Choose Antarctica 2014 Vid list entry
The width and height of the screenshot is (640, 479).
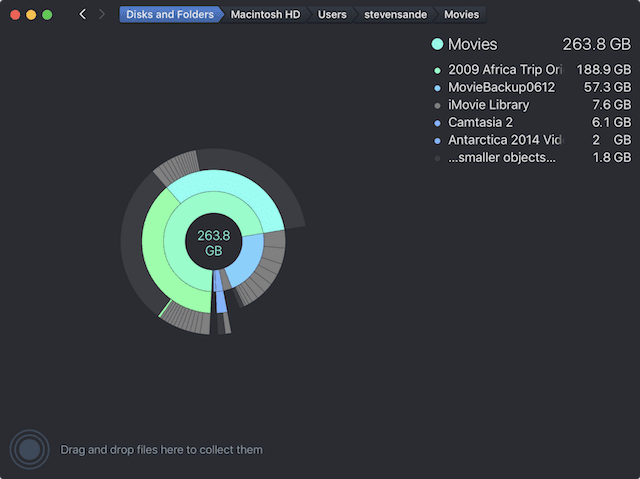click(505, 140)
